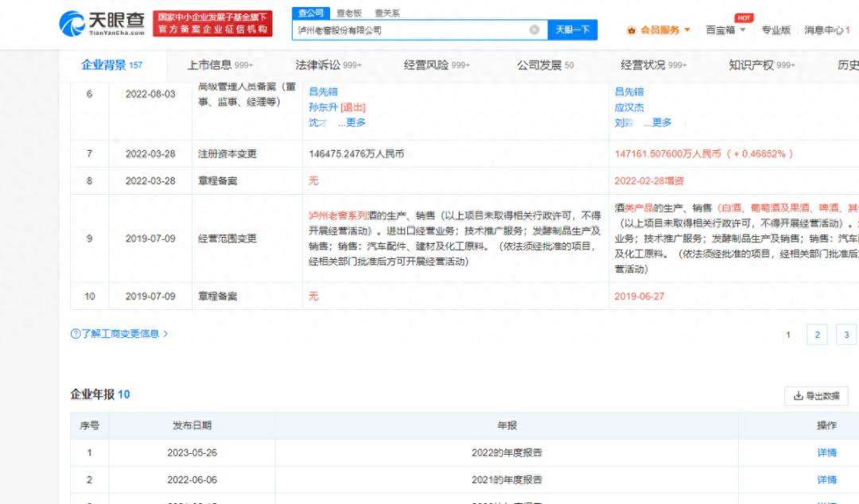
Task: Expand 更多 in the after-change executives list
Action: tap(657, 122)
